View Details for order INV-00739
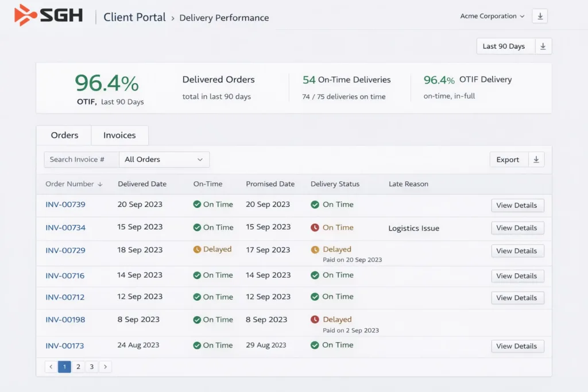 517,205
